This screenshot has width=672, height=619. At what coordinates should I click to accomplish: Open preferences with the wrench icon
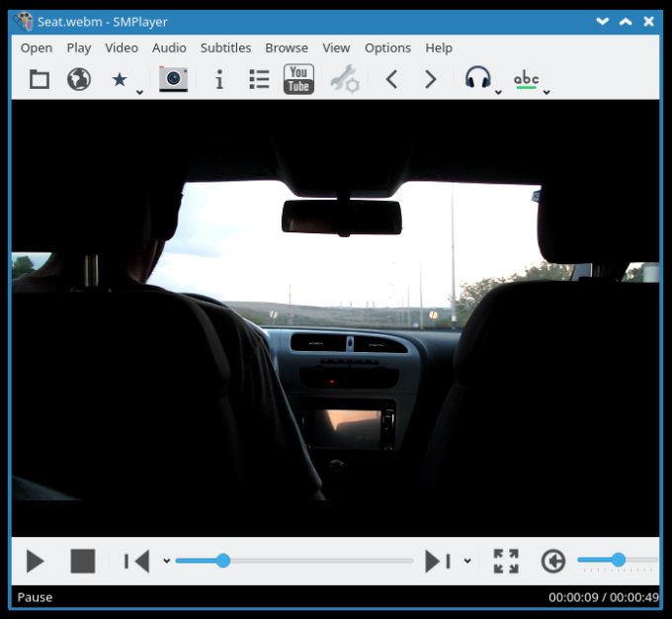[345, 80]
